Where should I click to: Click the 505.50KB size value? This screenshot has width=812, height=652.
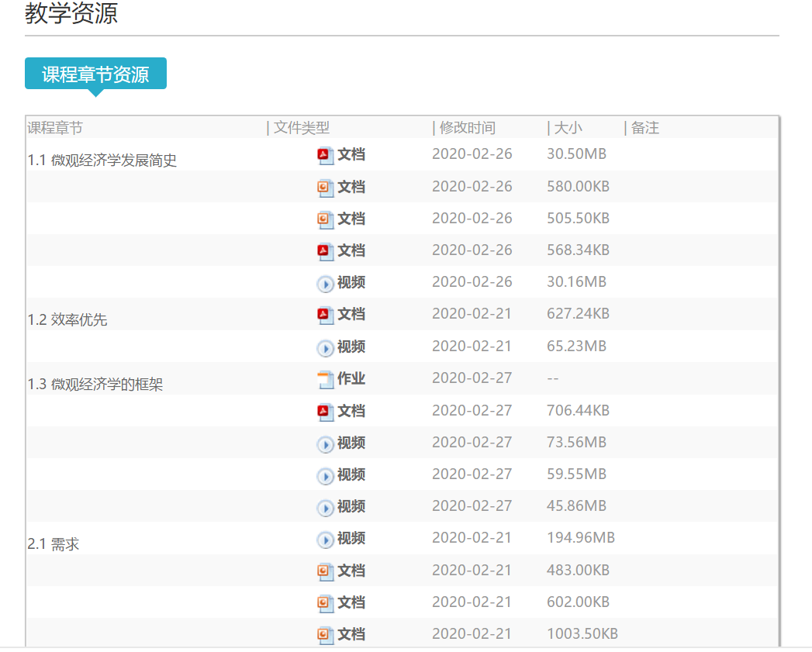(x=578, y=219)
